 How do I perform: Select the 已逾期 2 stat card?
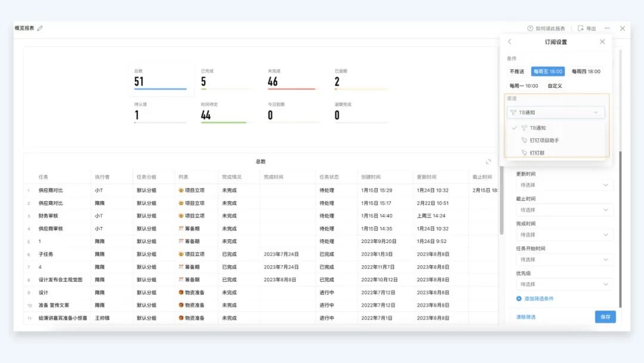pos(361,79)
